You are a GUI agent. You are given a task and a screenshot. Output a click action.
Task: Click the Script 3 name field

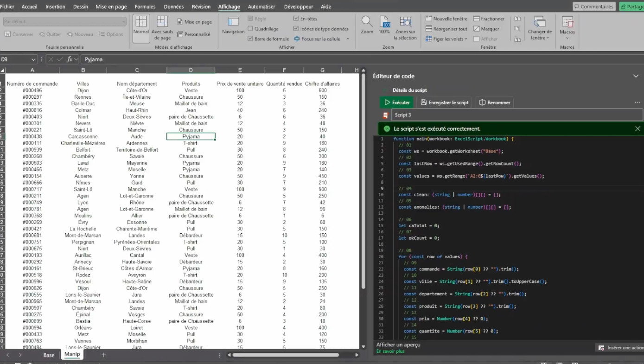(x=517, y=115)
